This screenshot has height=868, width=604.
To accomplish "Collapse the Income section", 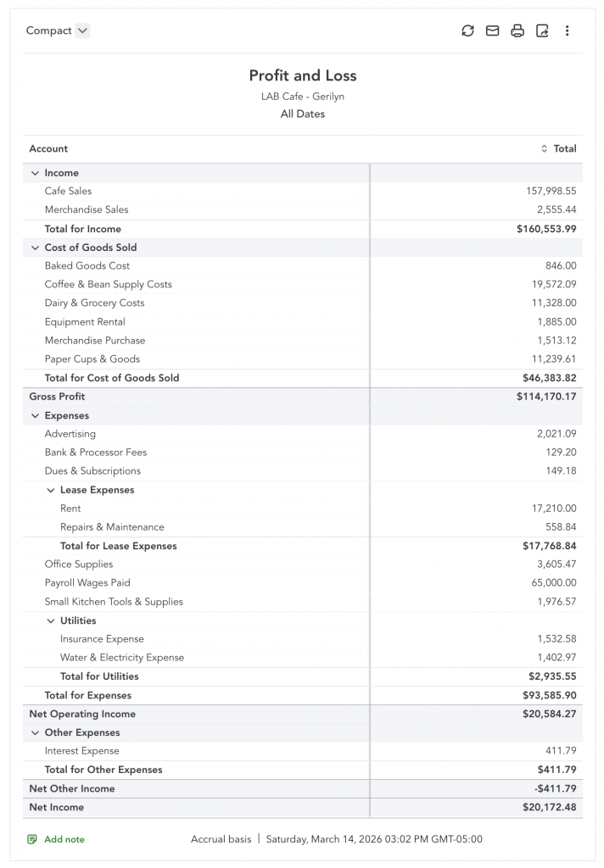I will tap(35, 173).
